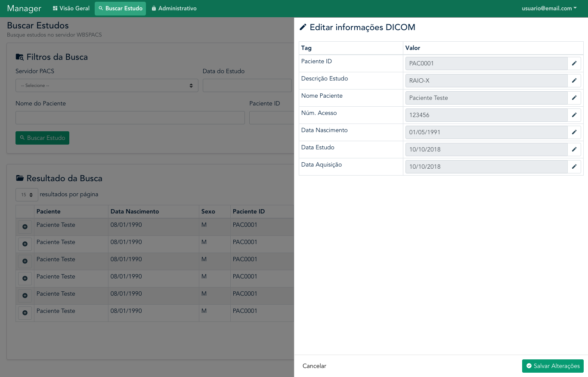Open the Servidor PACS select dropdown
588x377 pixels.
107,85
